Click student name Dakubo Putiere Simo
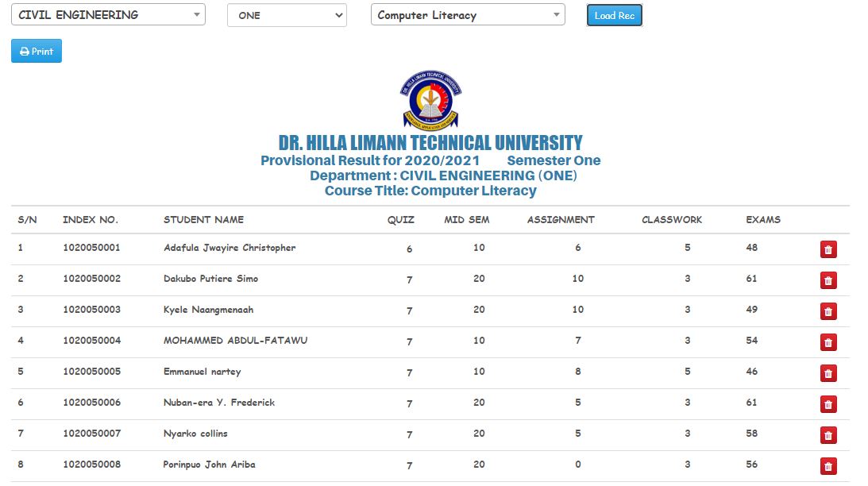 point(211,279)
